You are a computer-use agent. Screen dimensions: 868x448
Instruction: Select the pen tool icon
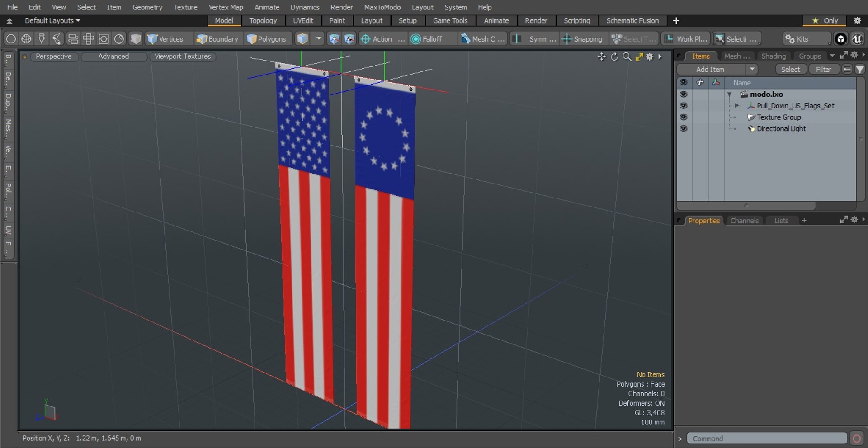tap(42, 39)
